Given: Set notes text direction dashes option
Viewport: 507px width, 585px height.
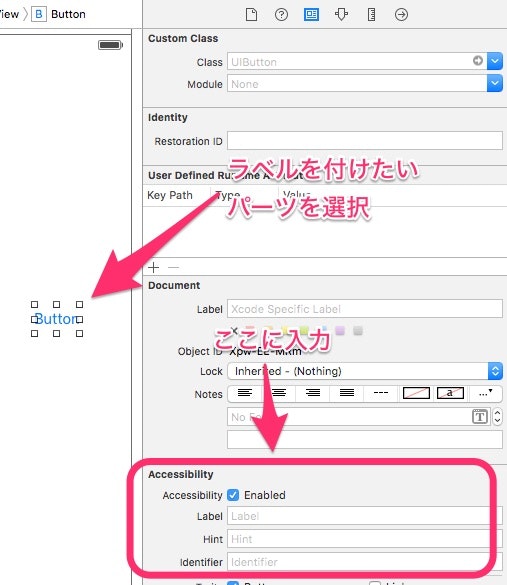Looking at the screenshot, I should pos(381,393).
